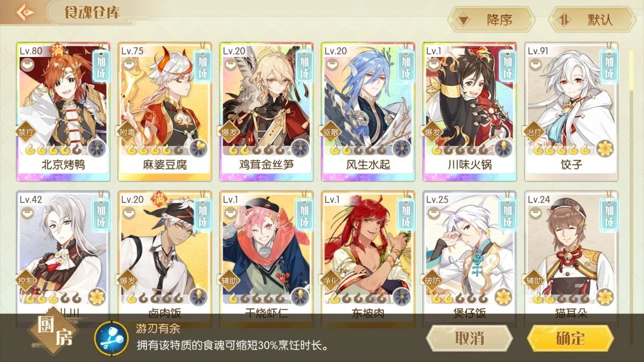Toggle the 加成 tag on 川味火锅
The height and width of the screenshot is (362, 644).
coord(508,67)
